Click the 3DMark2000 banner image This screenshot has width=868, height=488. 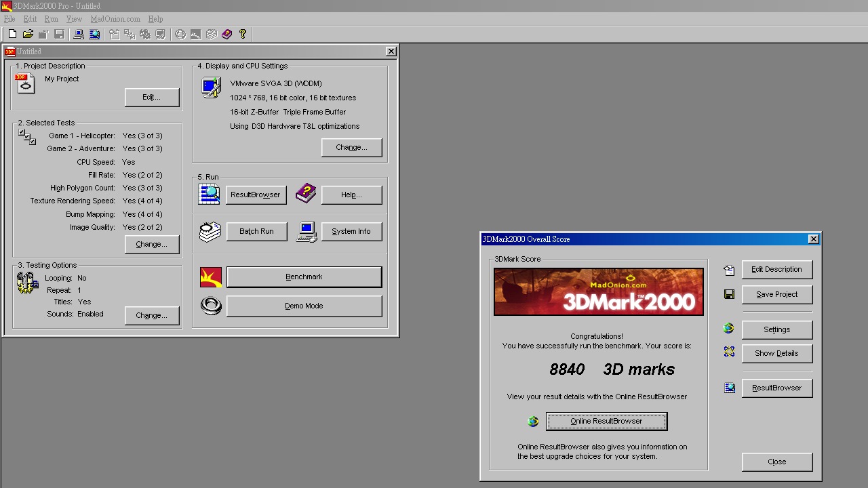tap(598, 292)
